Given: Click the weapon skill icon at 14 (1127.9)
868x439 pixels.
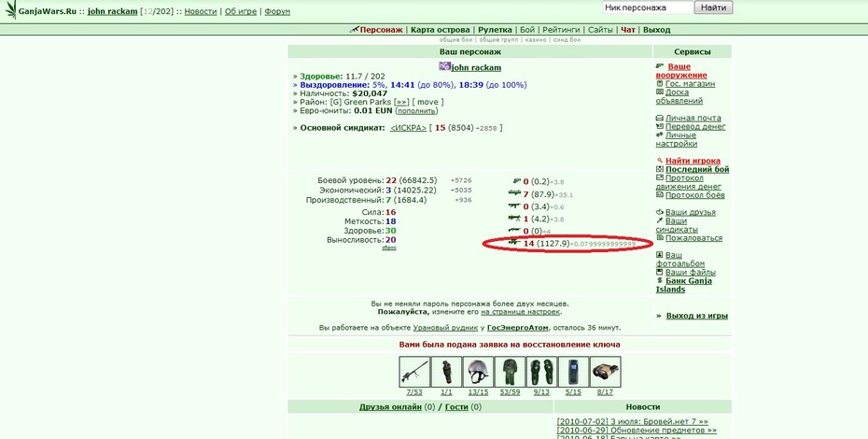Looking at the screenshot, I should pyautogui.click(x=515, y=243).
